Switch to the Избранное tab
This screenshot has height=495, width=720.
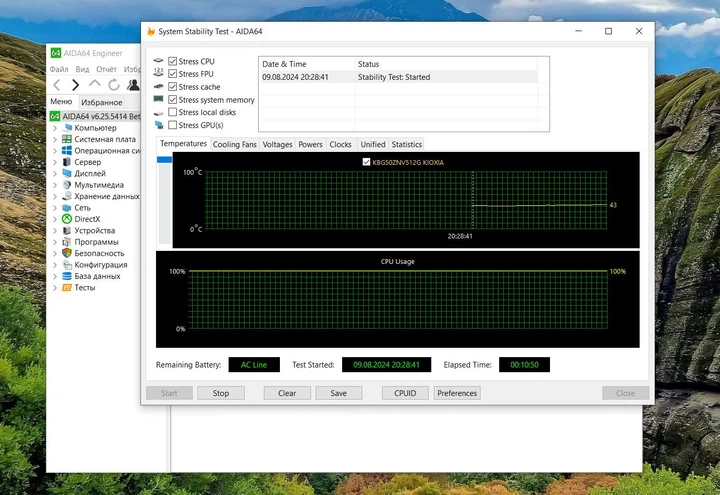(102, 102)
